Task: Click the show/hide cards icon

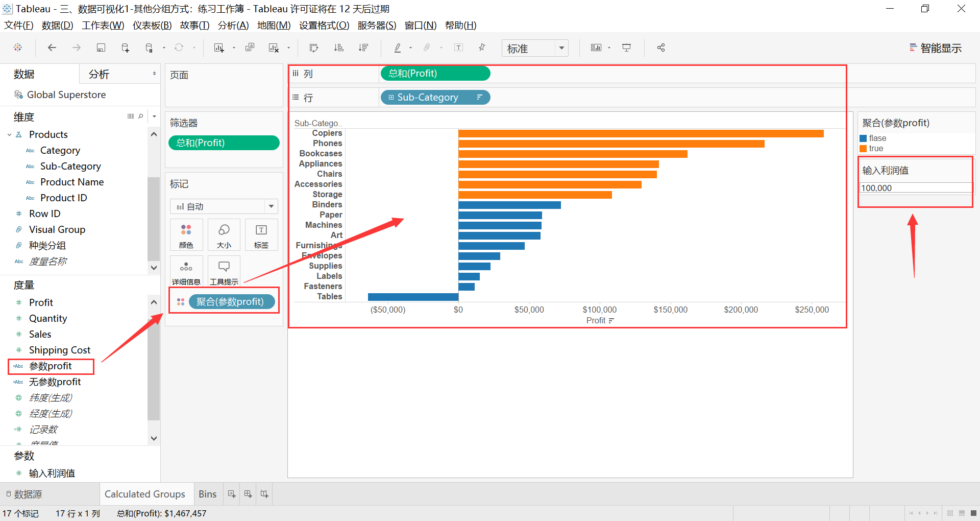Action: [x=596, y=48]
